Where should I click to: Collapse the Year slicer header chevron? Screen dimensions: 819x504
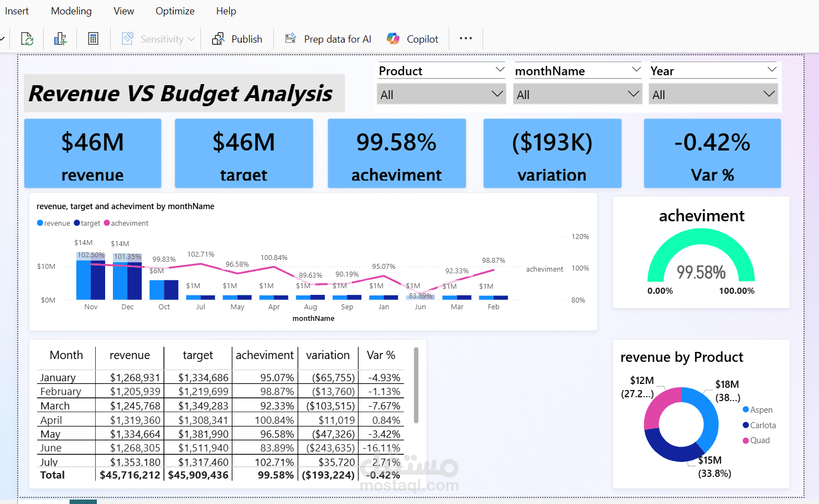click(772, 70)
